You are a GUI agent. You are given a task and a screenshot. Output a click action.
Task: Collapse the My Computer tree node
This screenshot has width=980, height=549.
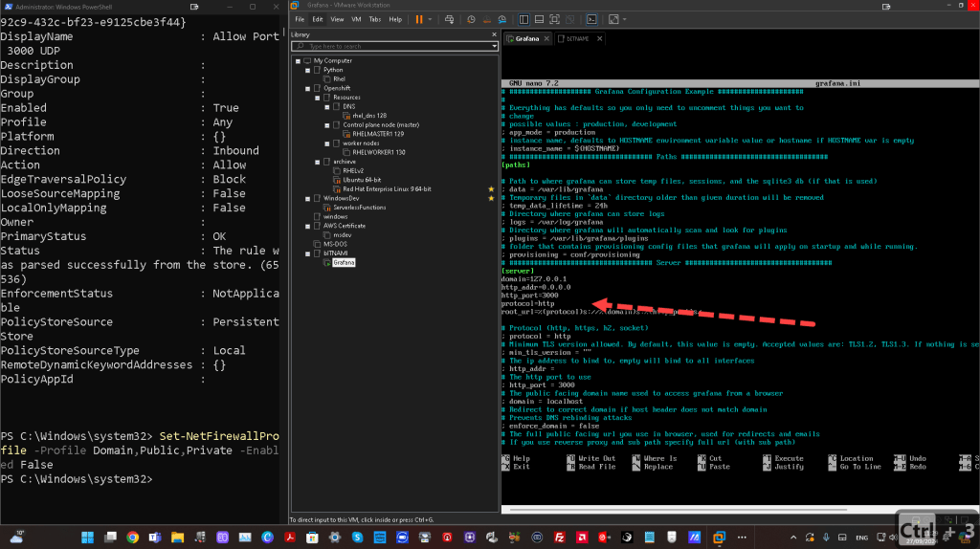[299, 61]
